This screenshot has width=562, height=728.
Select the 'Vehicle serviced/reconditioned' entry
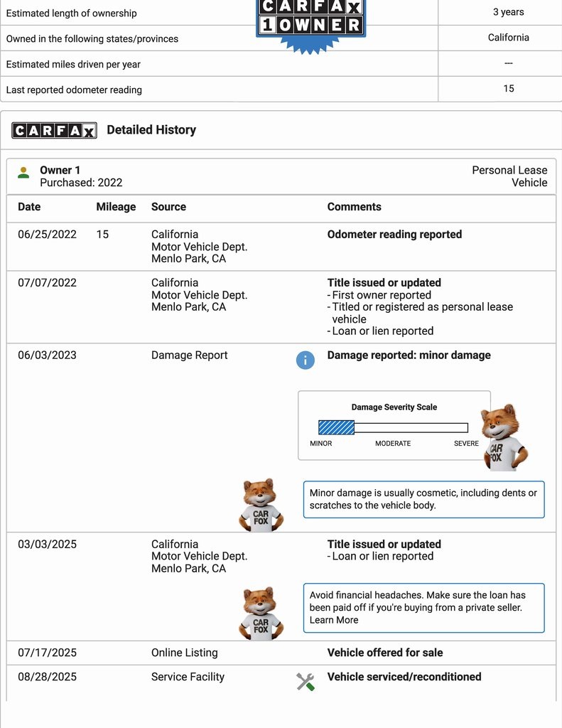[404, 677]
